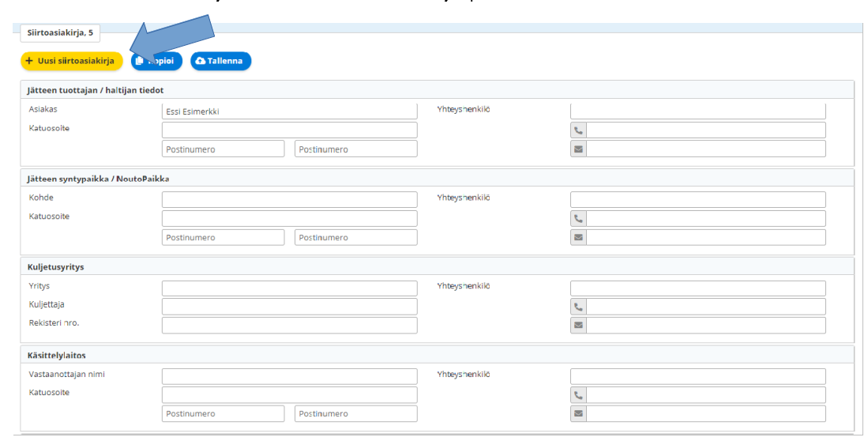Focus second Postinumero field in Käsittelylaitos section
Image resolution: width=868 pixels, height=441 pixels.
point(356,414)
